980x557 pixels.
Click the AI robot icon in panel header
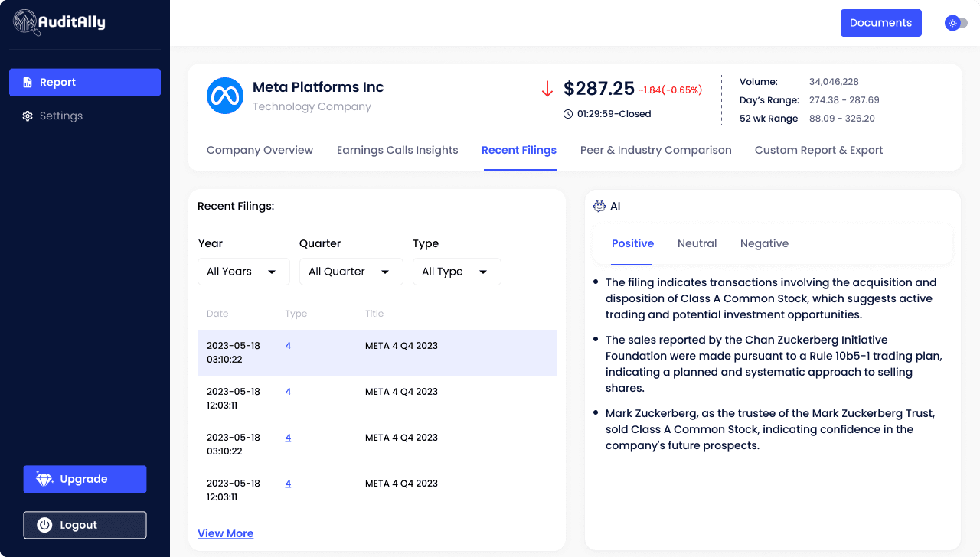point(599,206)
